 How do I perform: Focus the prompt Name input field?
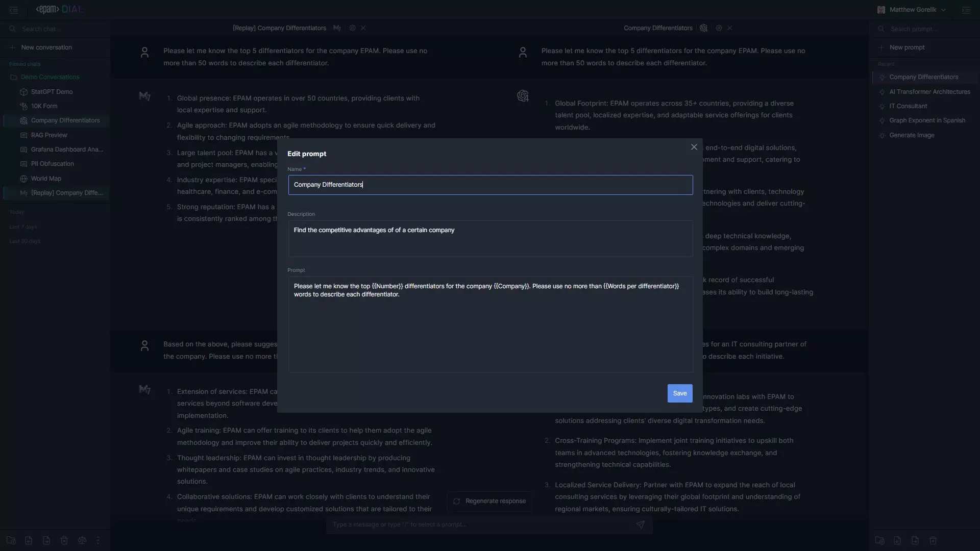pyautogui.click(x=490, y=185)
